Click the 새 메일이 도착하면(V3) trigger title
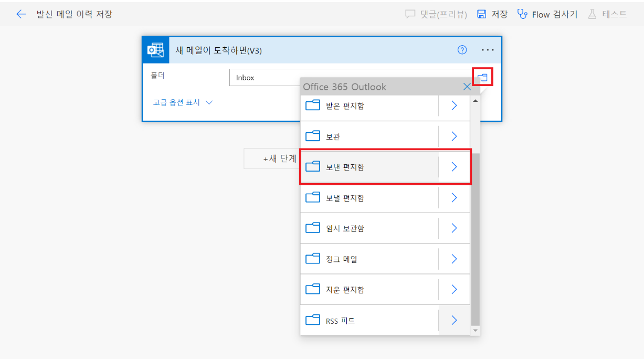This screenshot has width=644, height=359. (218, 50)
